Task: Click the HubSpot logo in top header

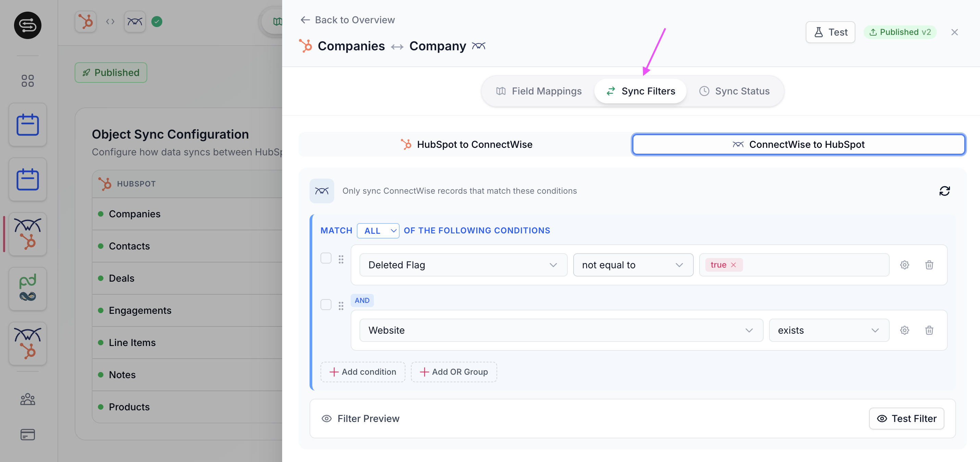Action: click(86, 21)
